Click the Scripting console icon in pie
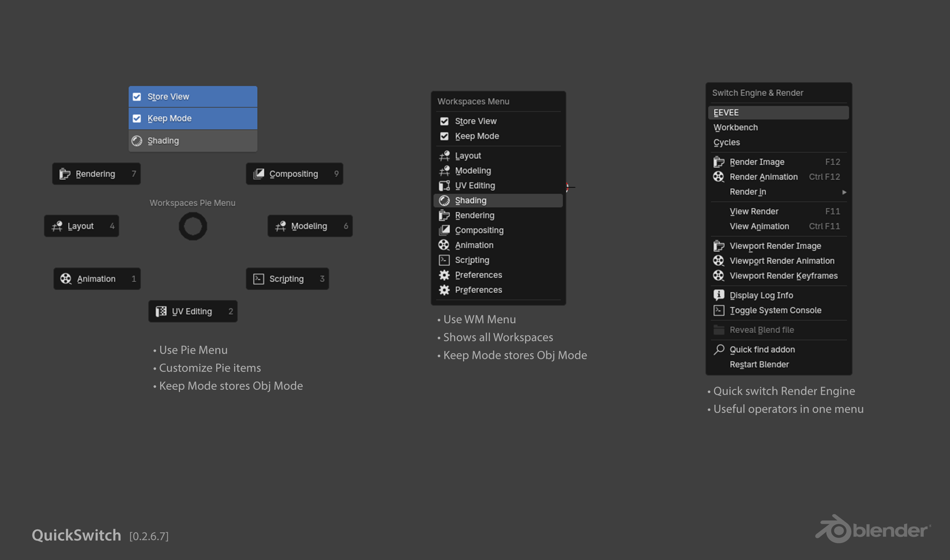Screen dimensions: 950x560 point(258,279)
